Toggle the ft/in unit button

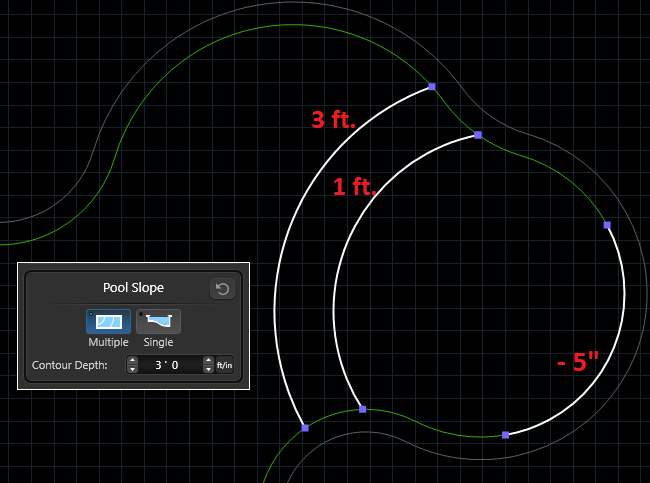(225, 365)
